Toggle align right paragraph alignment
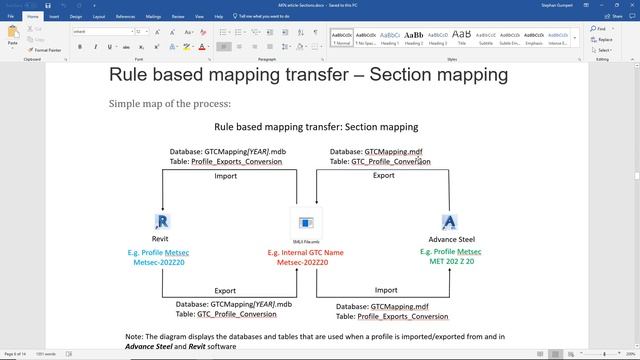 coord(255,47)
